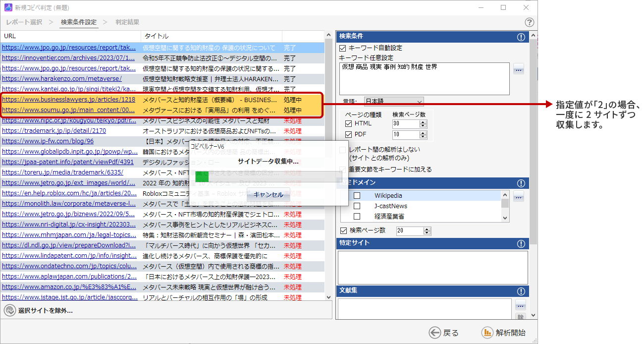Decrease PDF search page count spinner
This screenshot has height=344, width=644.
(423, 136)
